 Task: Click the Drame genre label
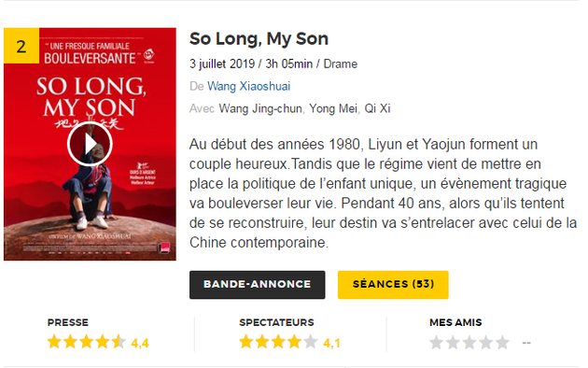click(x=341, y=64)
